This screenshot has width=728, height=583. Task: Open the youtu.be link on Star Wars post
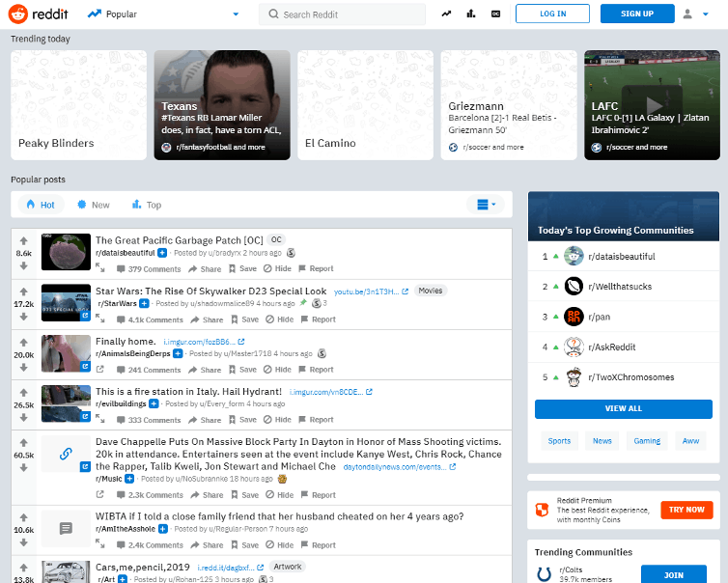tap(371, 291)
